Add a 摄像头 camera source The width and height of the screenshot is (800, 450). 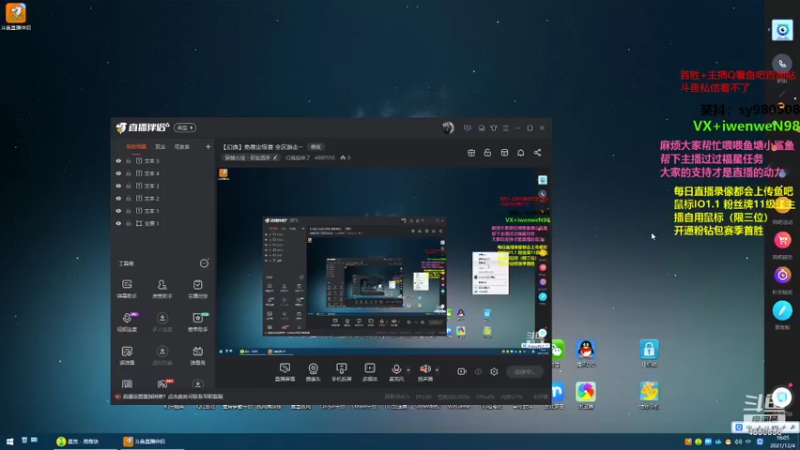click(313, 372)
